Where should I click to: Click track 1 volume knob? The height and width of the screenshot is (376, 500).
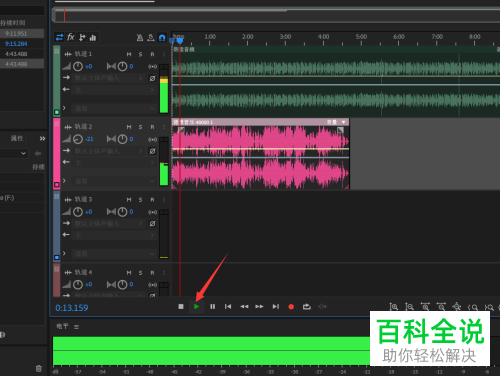pos(78,66)
